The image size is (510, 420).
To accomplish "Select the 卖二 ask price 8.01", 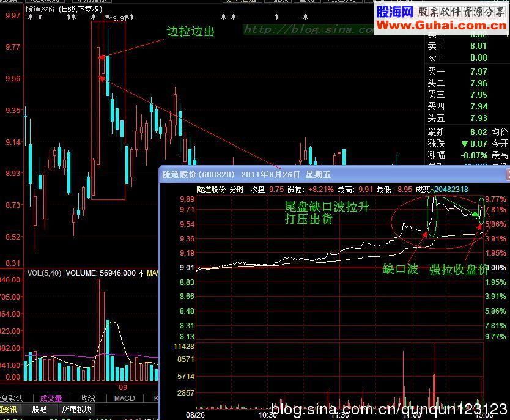I will pos(478,46).
